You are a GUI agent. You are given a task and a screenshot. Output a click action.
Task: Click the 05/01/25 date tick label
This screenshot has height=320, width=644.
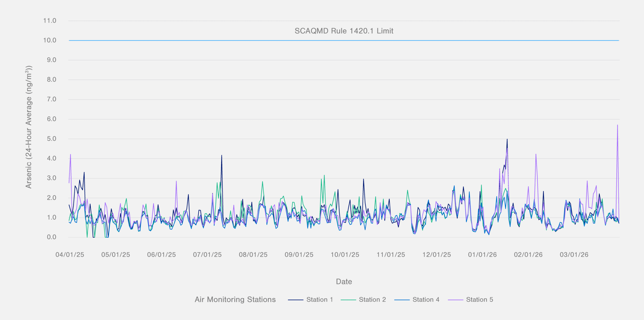tap(116, 255)
